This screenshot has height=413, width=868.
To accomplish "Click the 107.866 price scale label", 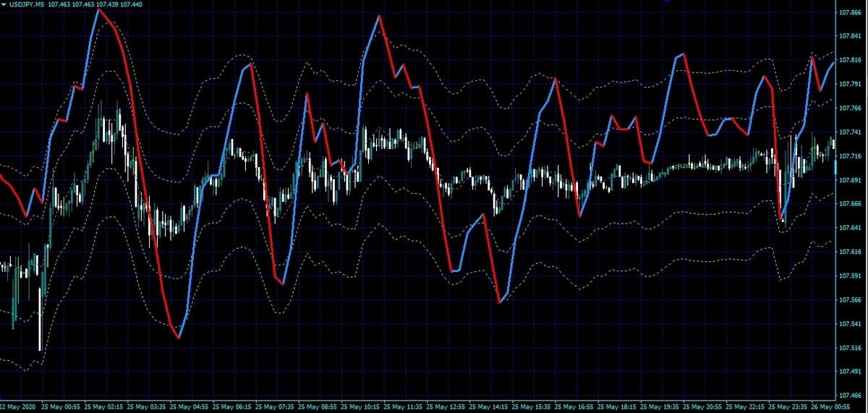I will 849,12.
